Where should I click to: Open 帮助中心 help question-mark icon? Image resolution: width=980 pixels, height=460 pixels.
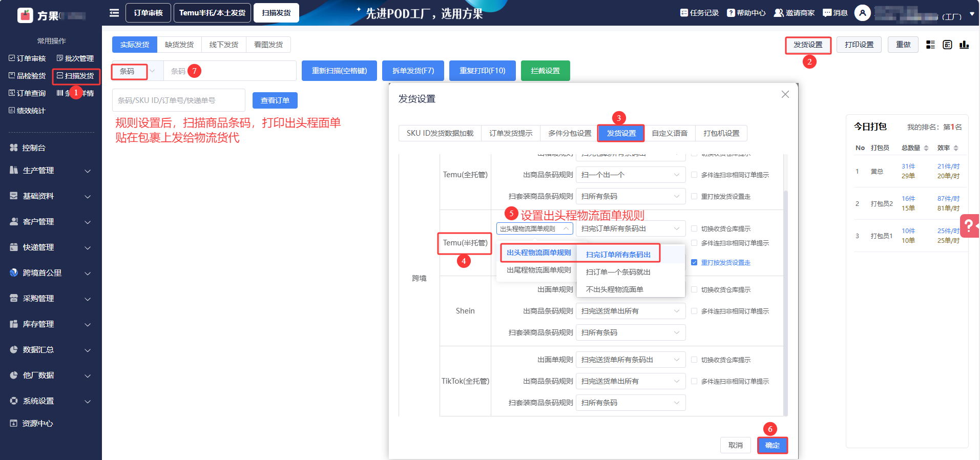[x=731, y=13]
